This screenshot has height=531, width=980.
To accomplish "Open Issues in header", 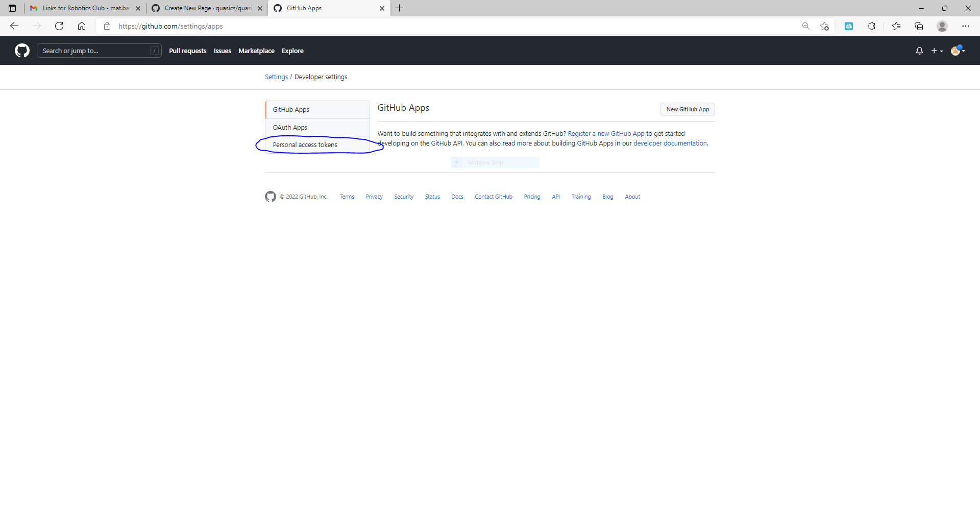I will [223, 51].
